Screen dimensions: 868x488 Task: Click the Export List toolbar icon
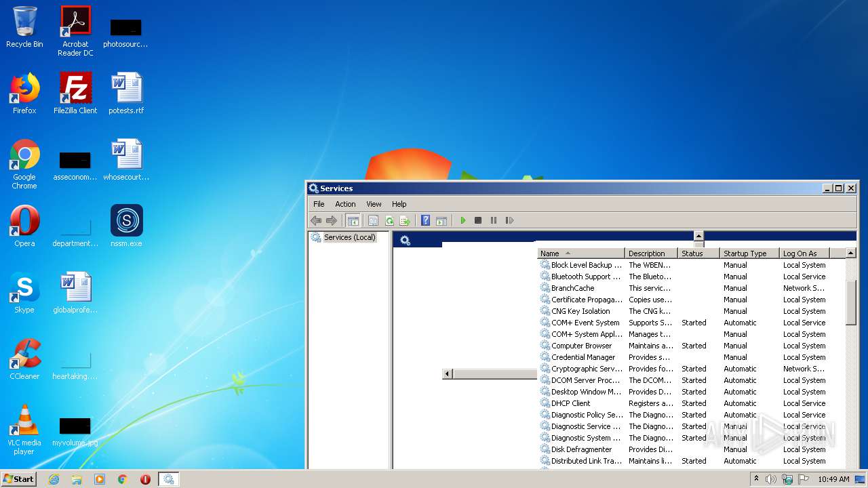pos(406,220)
